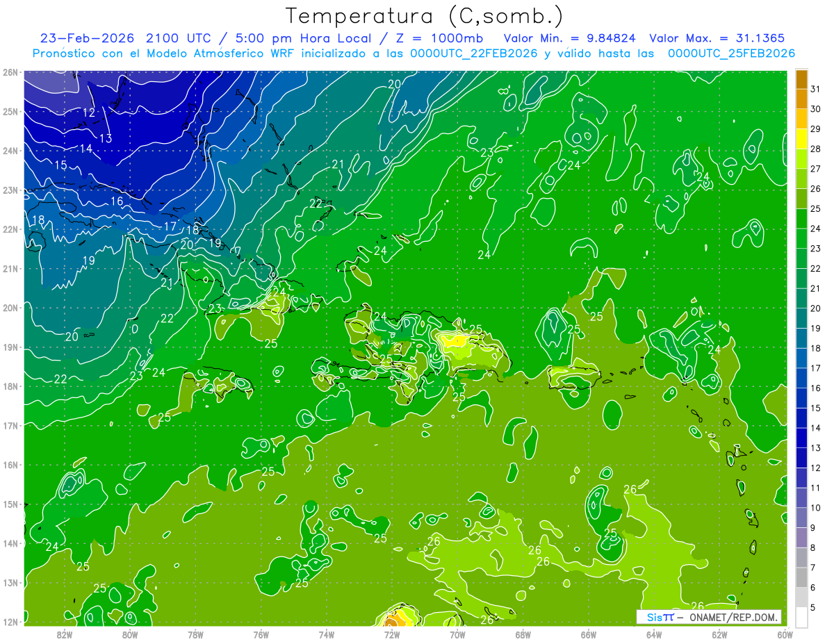Click the map contour label '15'

[61, 165]
